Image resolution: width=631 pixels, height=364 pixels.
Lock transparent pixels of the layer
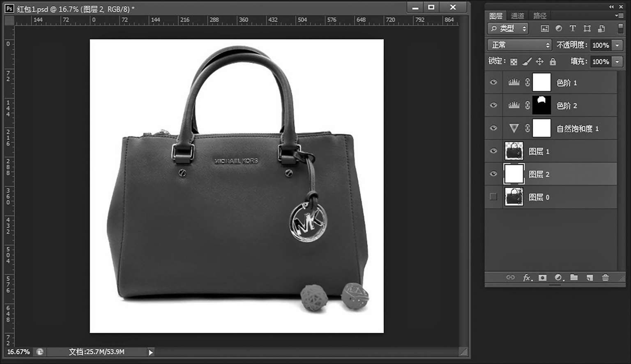point(514,62)
